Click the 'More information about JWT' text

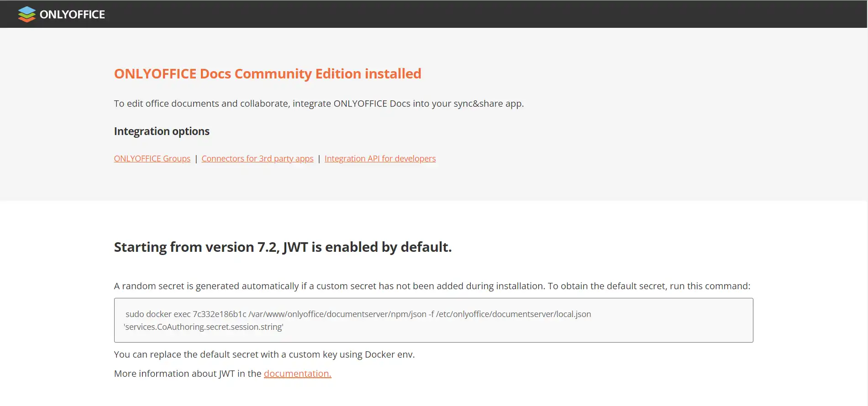(x=188, y=374)
